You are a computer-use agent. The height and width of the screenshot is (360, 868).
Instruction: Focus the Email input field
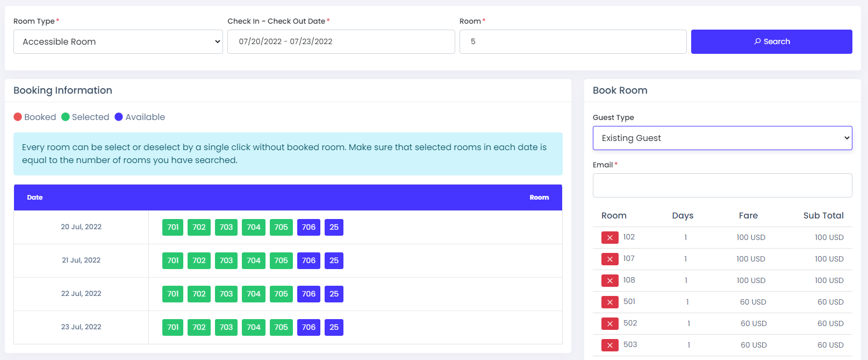point(722,185)
